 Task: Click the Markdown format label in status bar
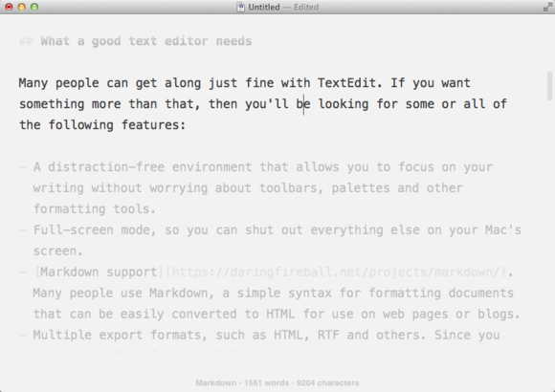click(x=216, y=382)
